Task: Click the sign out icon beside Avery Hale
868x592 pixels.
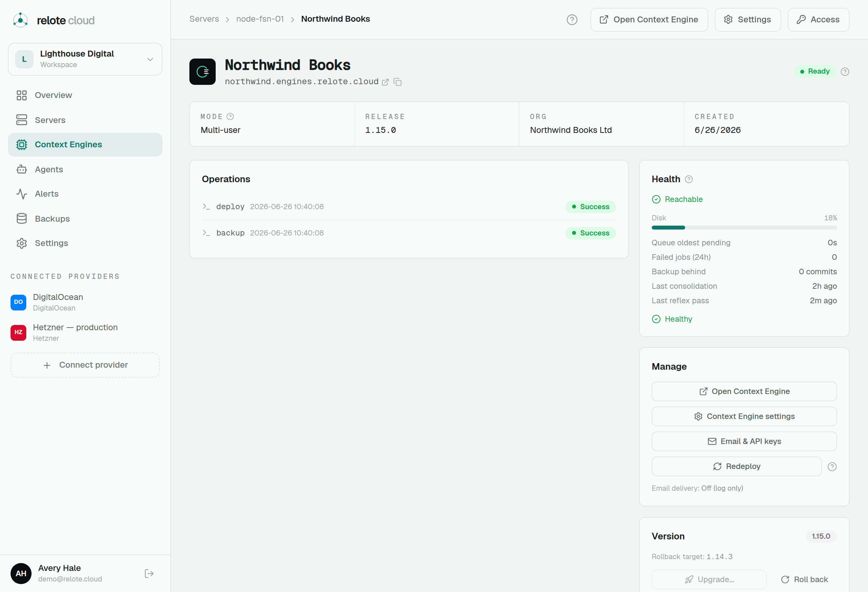Action: (149, 574)
